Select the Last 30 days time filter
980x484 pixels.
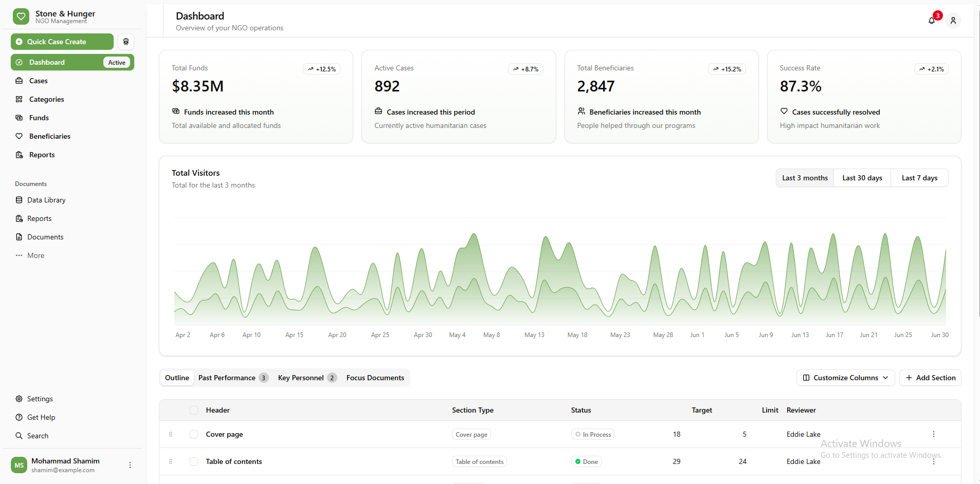click(x=862, y=178)
